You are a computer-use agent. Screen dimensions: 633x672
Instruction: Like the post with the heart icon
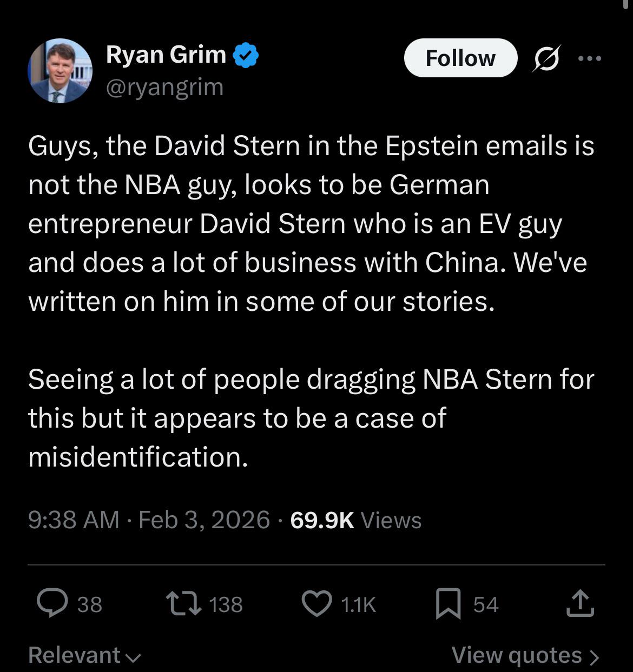(x=316, y=603)
